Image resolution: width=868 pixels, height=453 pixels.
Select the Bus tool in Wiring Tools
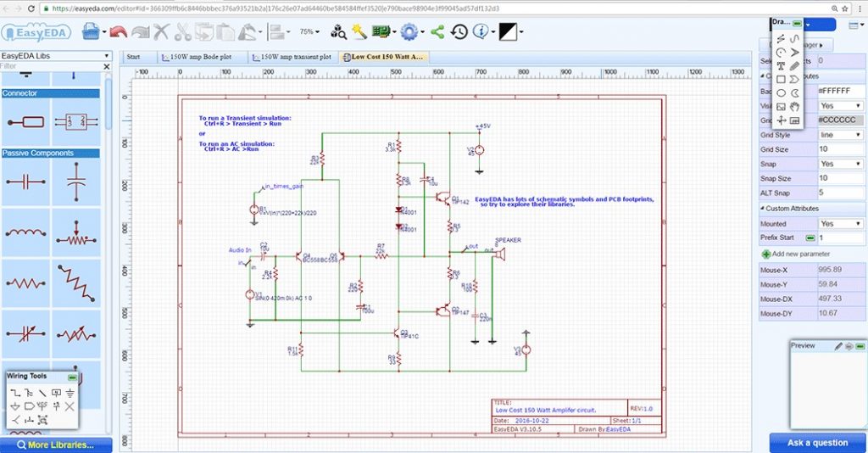(29, 393)
